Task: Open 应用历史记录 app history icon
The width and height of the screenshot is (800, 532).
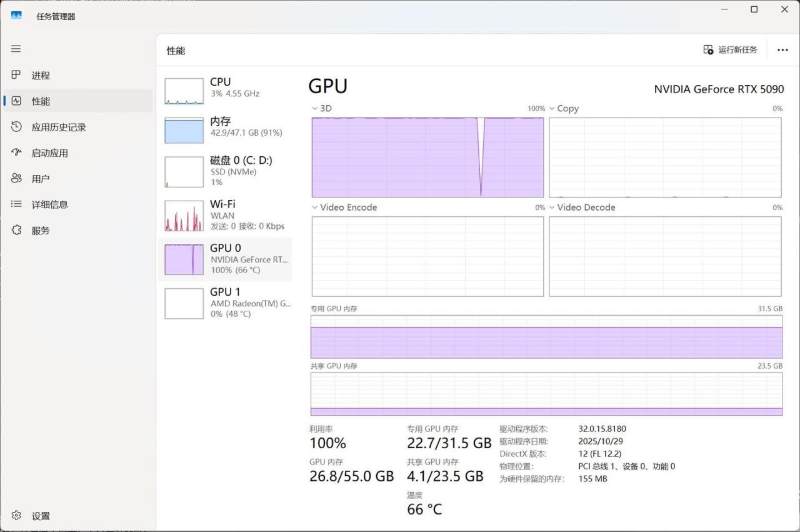Action: (16, 127)
